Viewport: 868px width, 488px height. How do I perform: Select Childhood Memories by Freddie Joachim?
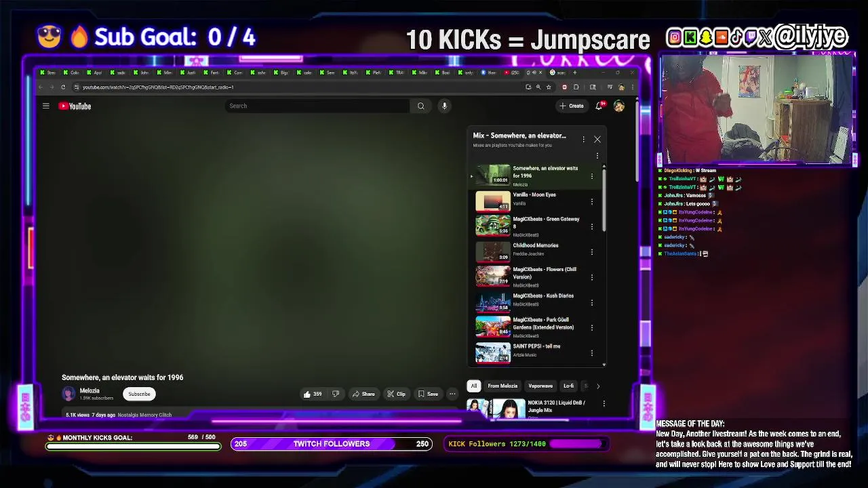coord(536,245)
